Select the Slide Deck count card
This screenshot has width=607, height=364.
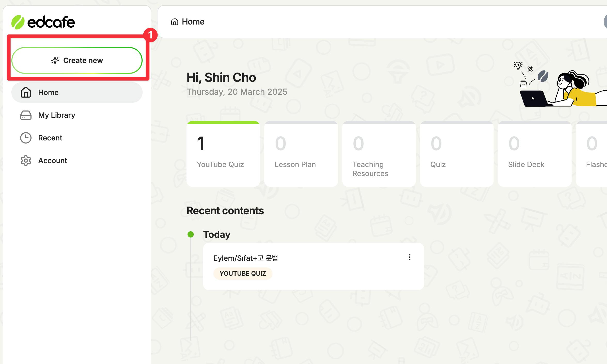[x=534, y=154]
